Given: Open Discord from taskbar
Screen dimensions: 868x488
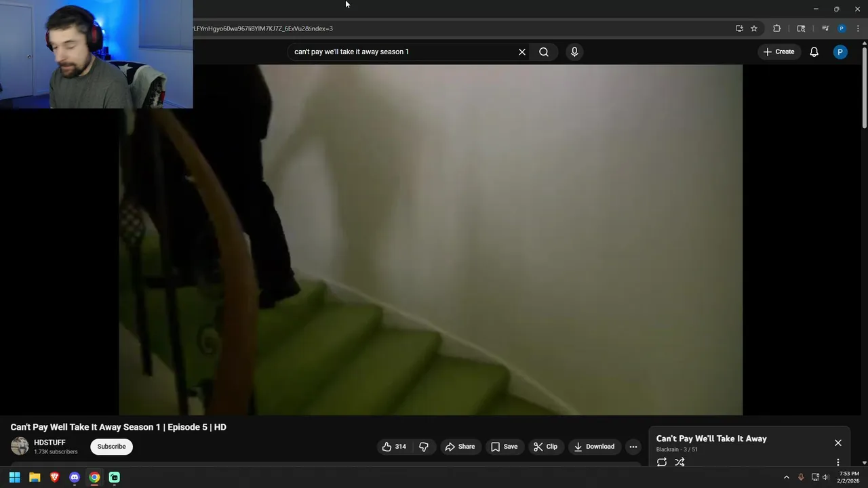Looking at the screenshot, I should click(x=75, y=477).
